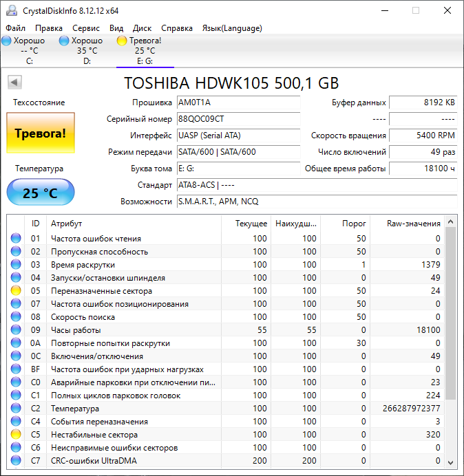Click the status orb of attribute BF
The image size is (464, 476).
tap(16, 369)
